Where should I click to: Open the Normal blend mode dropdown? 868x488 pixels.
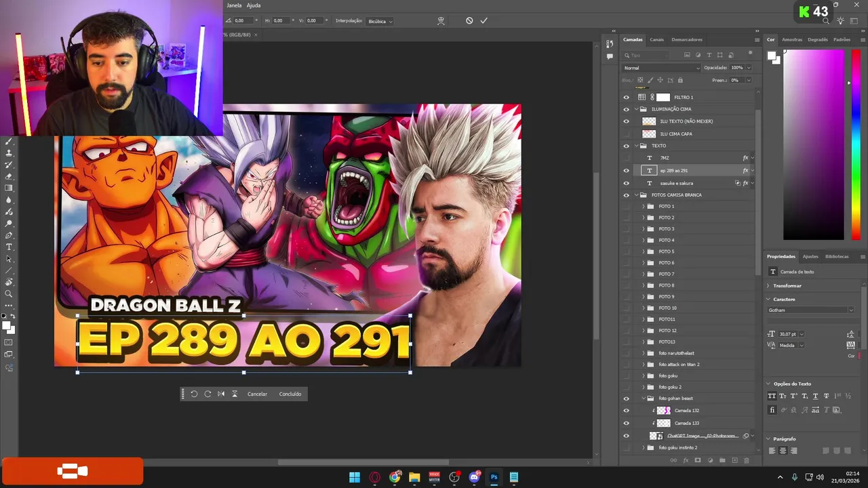661,68
